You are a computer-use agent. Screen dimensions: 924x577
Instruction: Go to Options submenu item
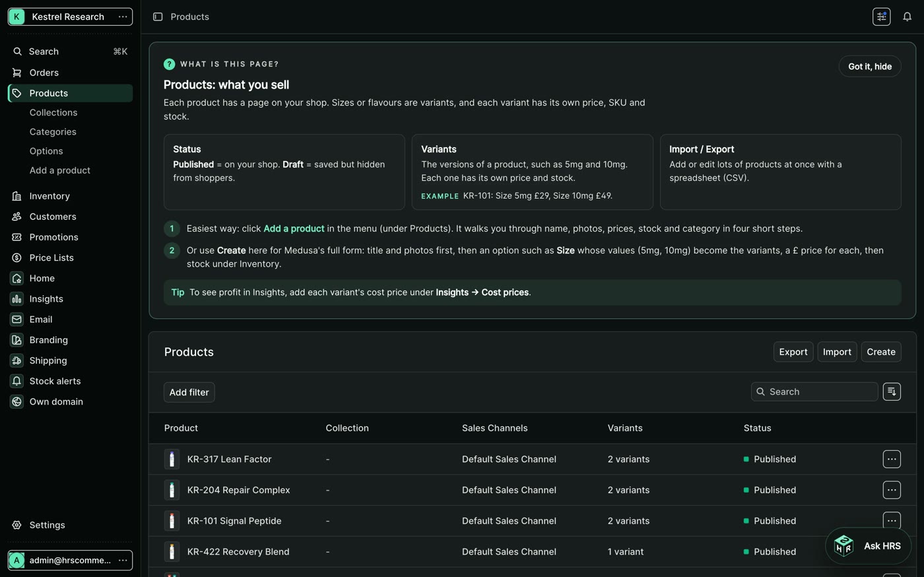tap(46, 151)
